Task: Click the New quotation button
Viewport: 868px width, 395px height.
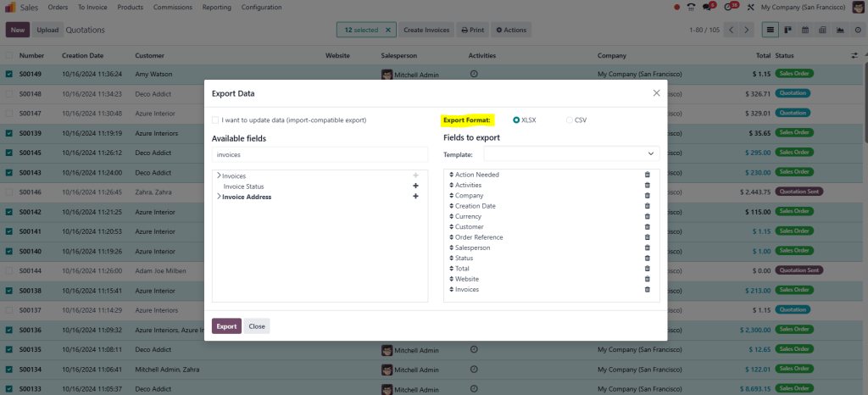Action: [18, 30]
